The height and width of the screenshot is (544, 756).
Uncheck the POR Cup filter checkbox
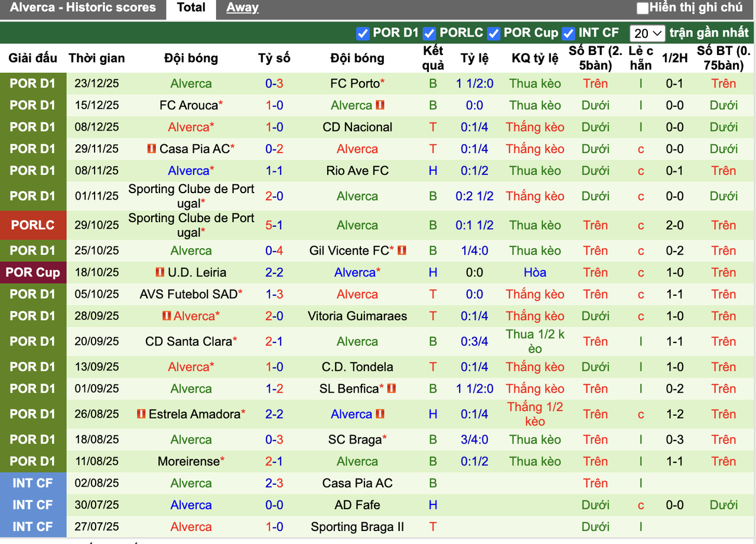click(493, 34)
